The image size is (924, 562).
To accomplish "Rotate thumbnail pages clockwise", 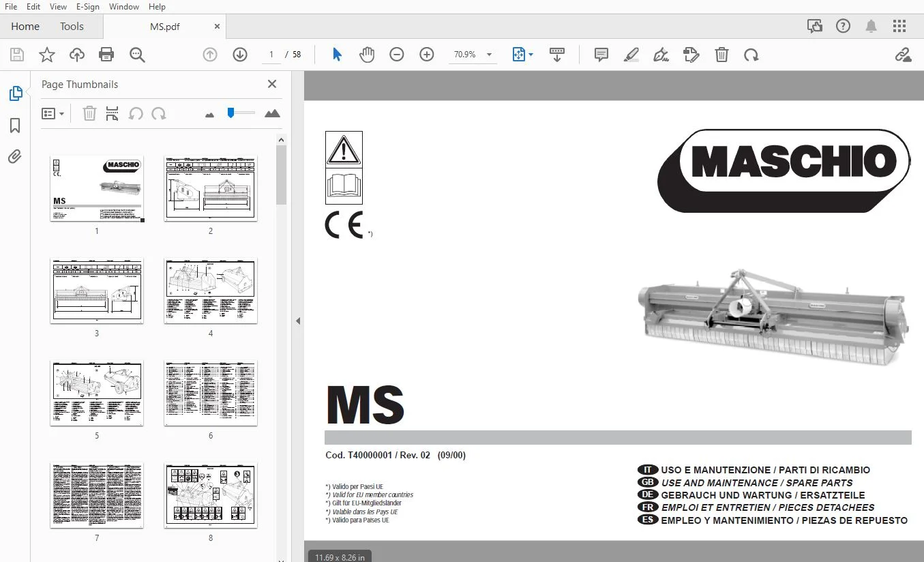I will pyautogui.click(x=159, y=114).
